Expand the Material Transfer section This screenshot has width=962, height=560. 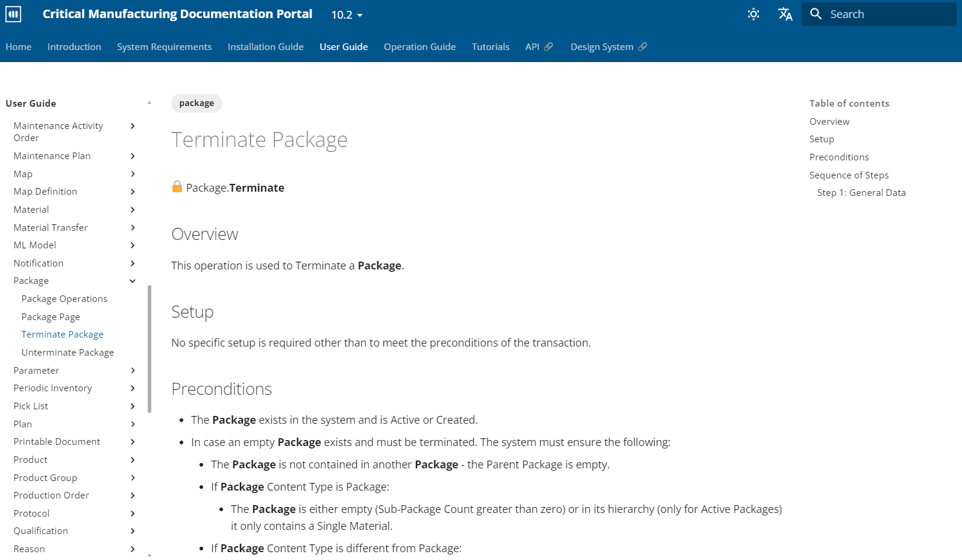tap(133, 227)
